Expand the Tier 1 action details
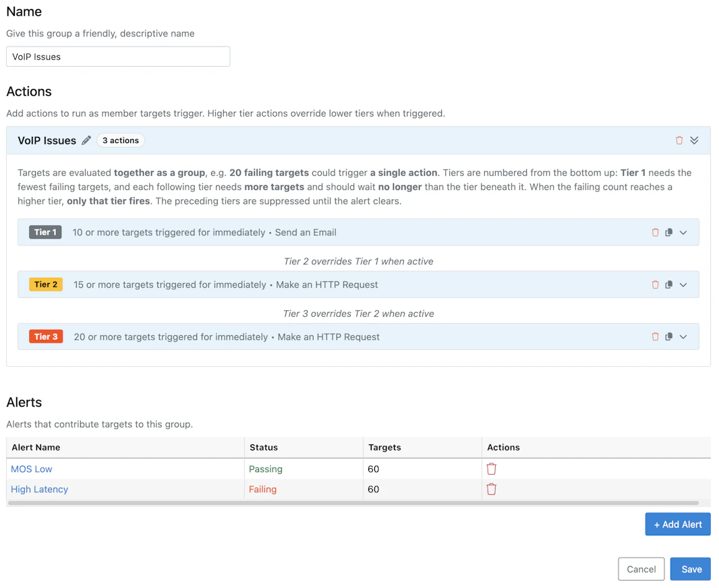 coord(683,233)
